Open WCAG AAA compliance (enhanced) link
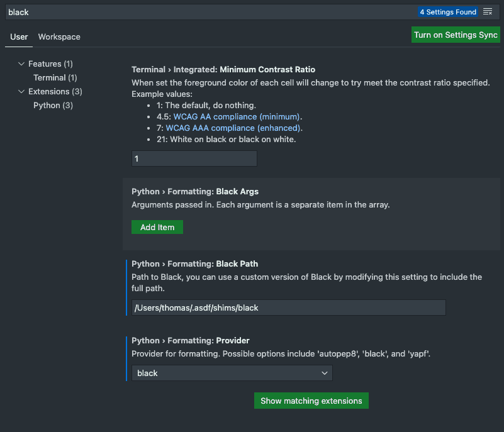Image resolution: width=504 pixels, height=432 pixels. coord(233,128)
